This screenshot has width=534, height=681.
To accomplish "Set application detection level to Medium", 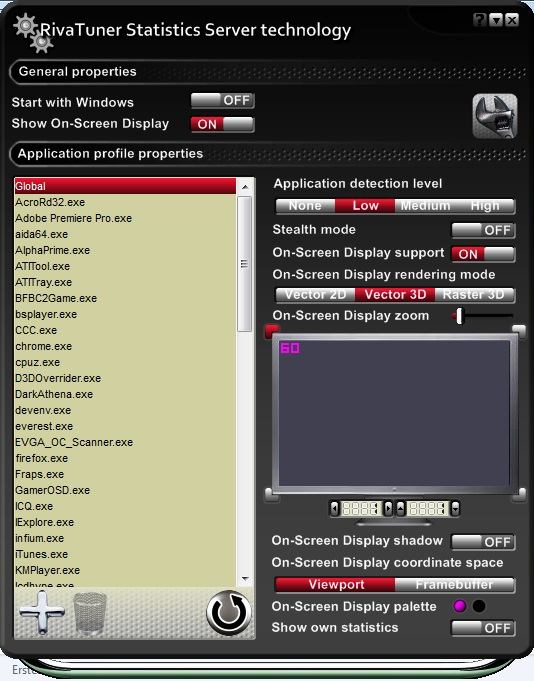I will 425,205.
